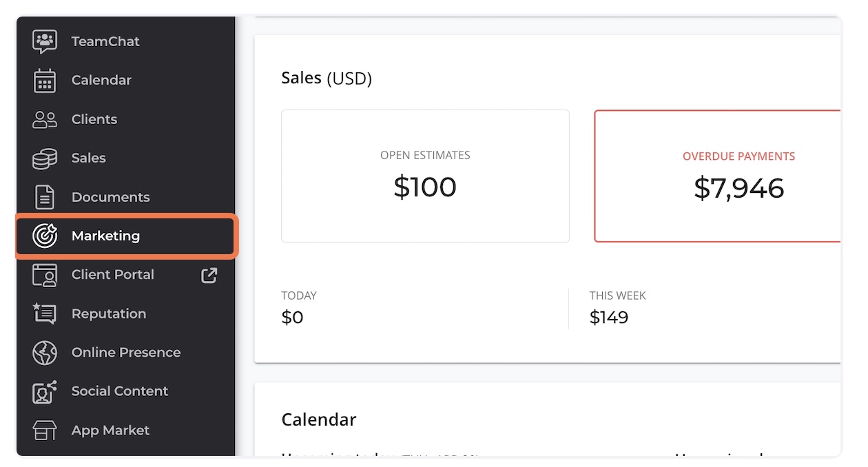The image size is (868, 467).
Task: Open the Open Estimates $100 card
Action: pos(425,176)
